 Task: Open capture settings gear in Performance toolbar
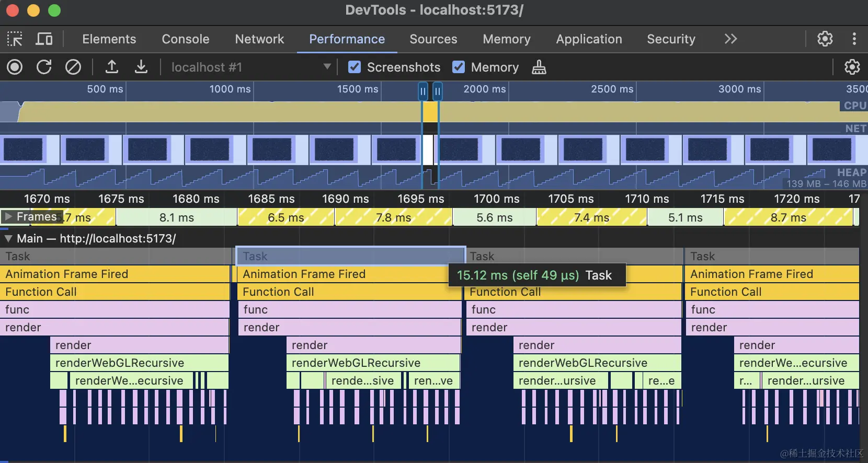(852, 67)
